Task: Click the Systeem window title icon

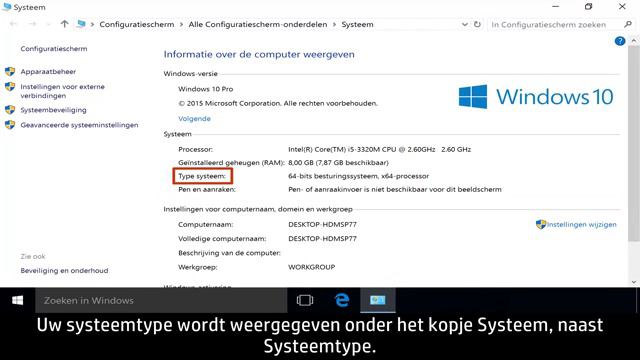Action: pyautogui.click(x=7, y=7)
